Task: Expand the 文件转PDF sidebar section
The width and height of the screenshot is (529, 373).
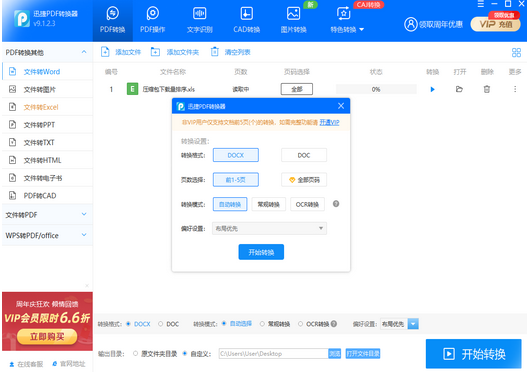Action: click(x=46, y=215)
